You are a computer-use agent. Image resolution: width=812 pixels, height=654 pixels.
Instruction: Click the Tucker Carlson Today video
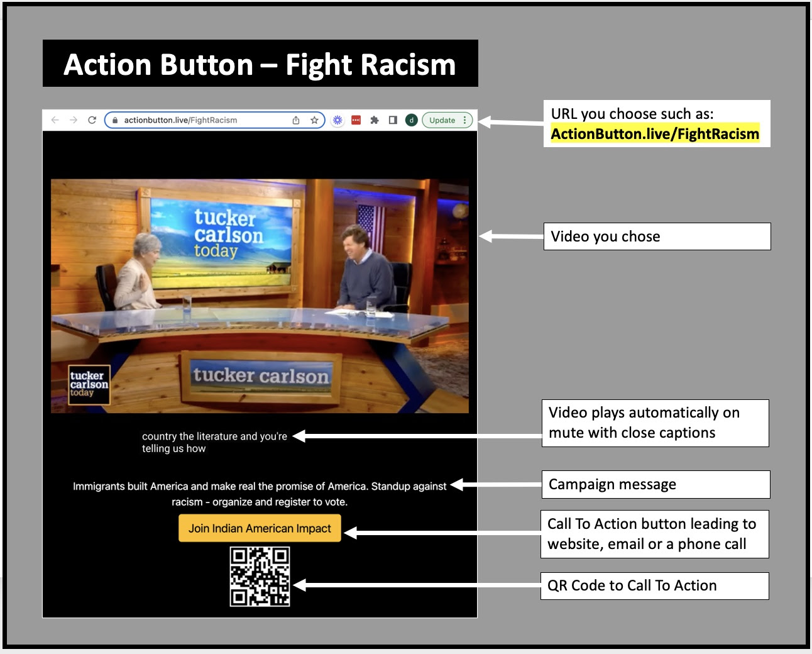click(260, 296)
